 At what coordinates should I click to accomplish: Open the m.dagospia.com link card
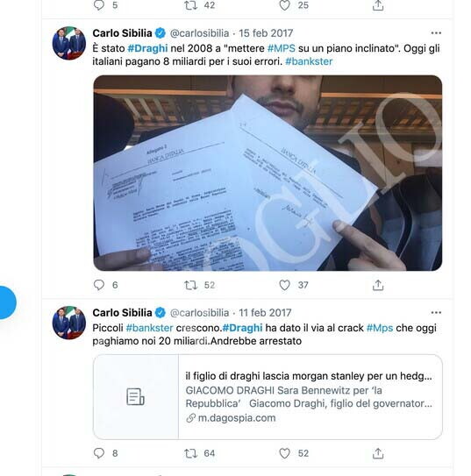268,397
